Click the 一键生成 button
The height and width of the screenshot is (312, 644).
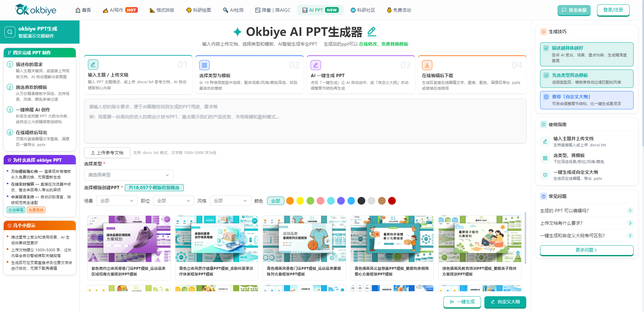(462, 302)
